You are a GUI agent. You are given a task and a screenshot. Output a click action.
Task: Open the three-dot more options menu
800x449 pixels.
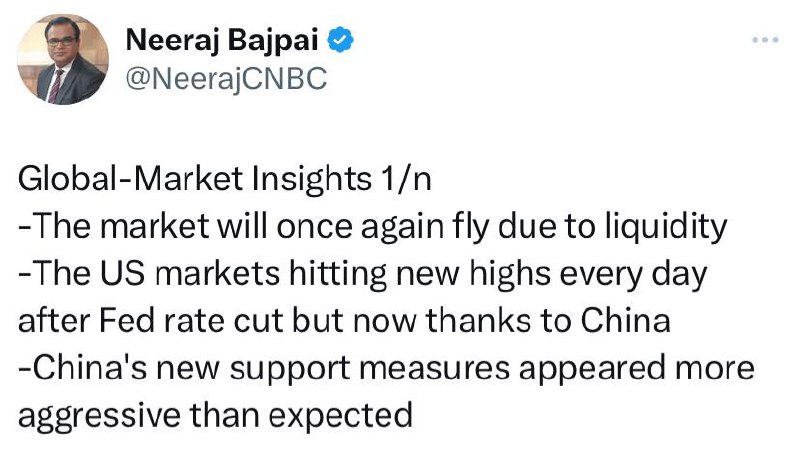point(765,39)
